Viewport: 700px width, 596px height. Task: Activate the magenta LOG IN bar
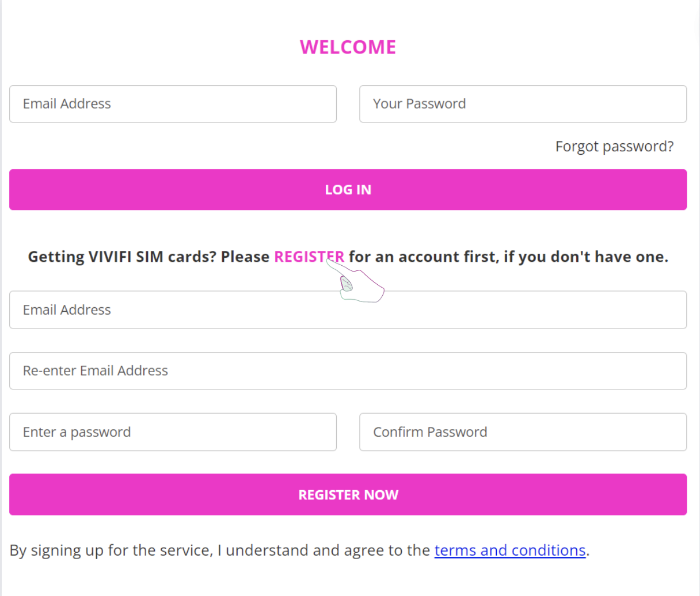348,190
